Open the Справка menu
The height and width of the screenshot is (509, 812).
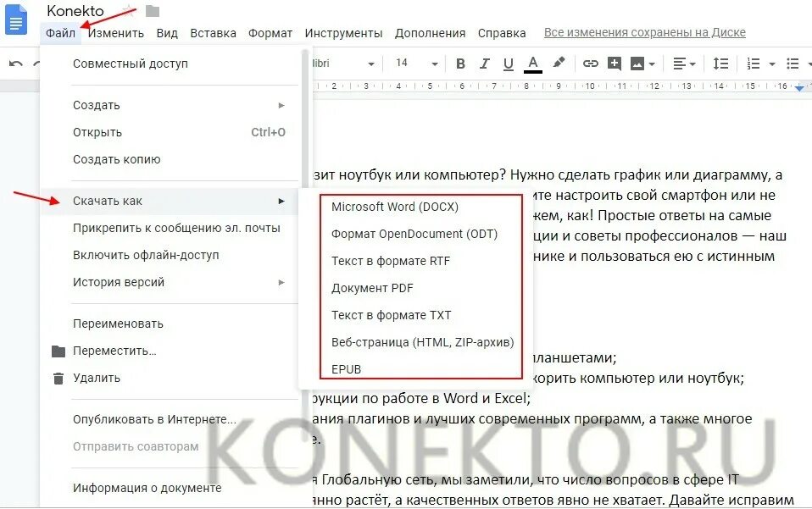pyautogui.click(x=501, y=33)
